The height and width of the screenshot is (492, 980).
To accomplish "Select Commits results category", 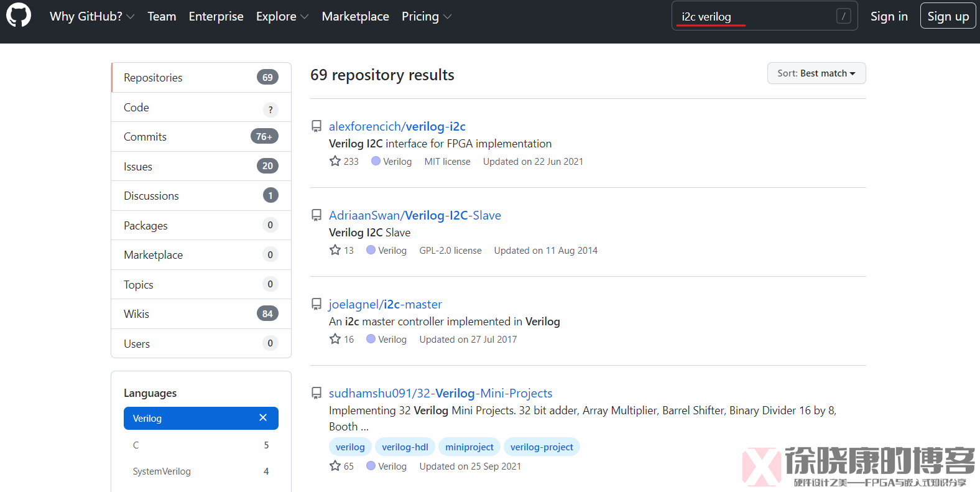I will click(x=201, y=137).
